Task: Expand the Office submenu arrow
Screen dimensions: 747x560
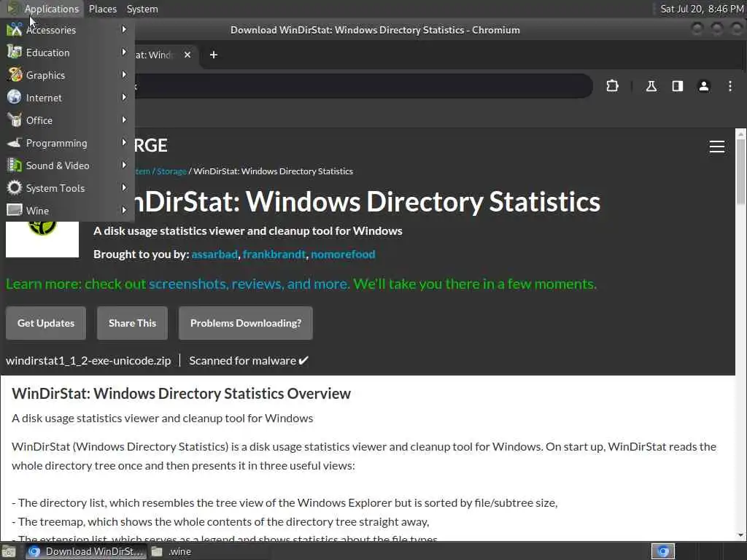Action: pyautogui.click(x=124, y=120)
